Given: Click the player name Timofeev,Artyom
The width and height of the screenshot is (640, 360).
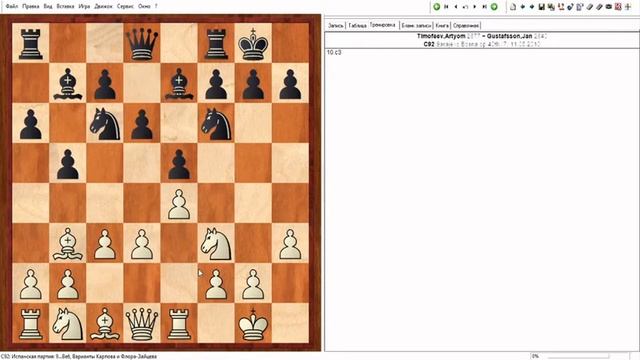Looking at the screenshot, I should point(441,36).
